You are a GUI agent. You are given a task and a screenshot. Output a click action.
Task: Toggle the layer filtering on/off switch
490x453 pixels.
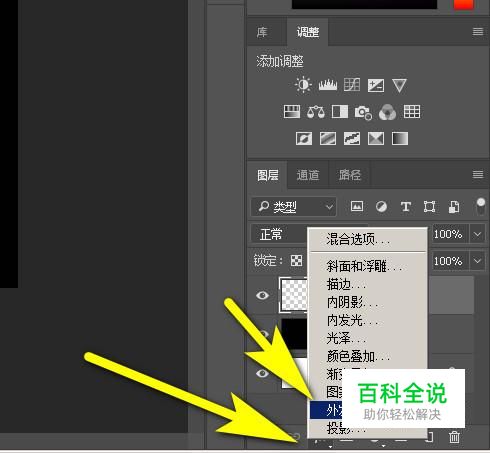[x=480, y=207]
